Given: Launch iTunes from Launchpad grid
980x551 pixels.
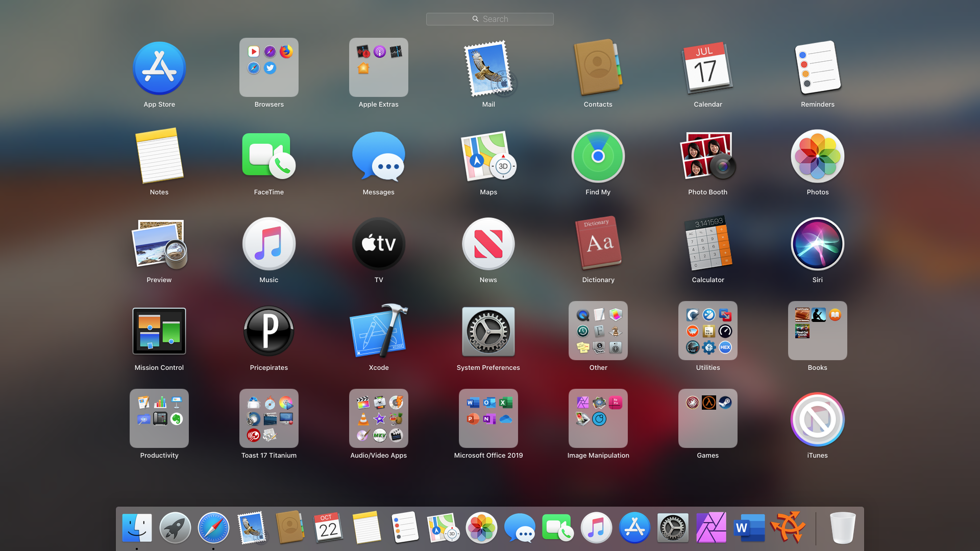Looking at the screenshot, I should [817, 419].
